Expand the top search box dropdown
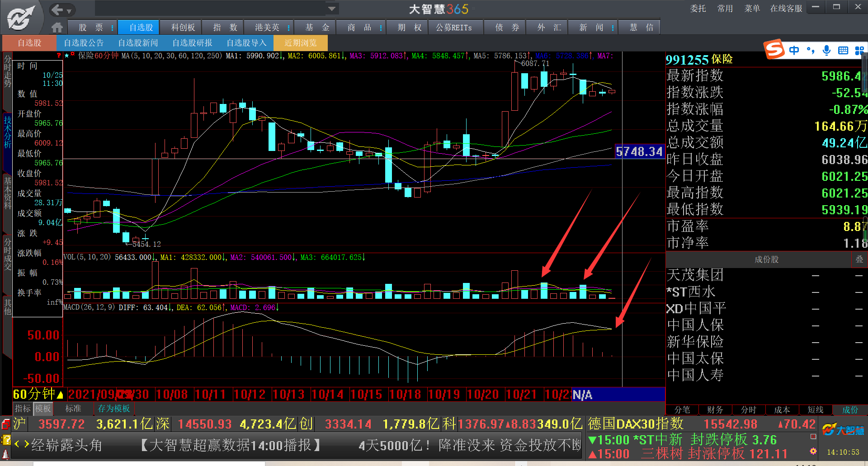 (x=332, y=9)
